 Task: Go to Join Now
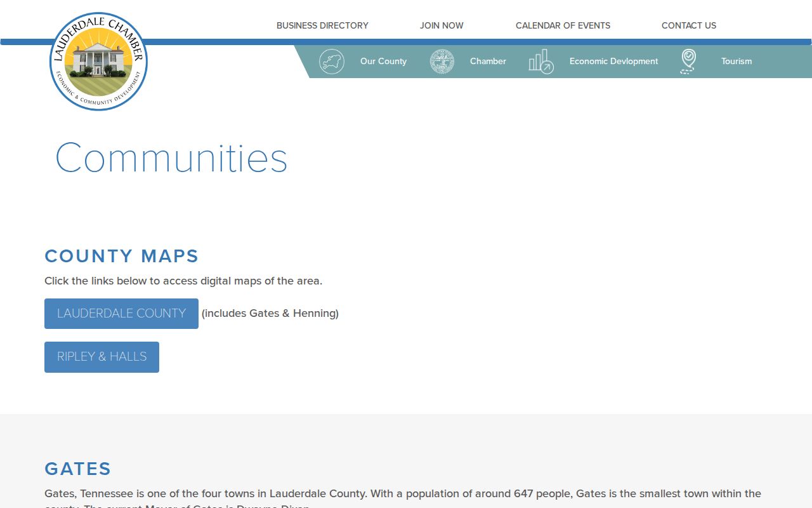coord(442,25)
